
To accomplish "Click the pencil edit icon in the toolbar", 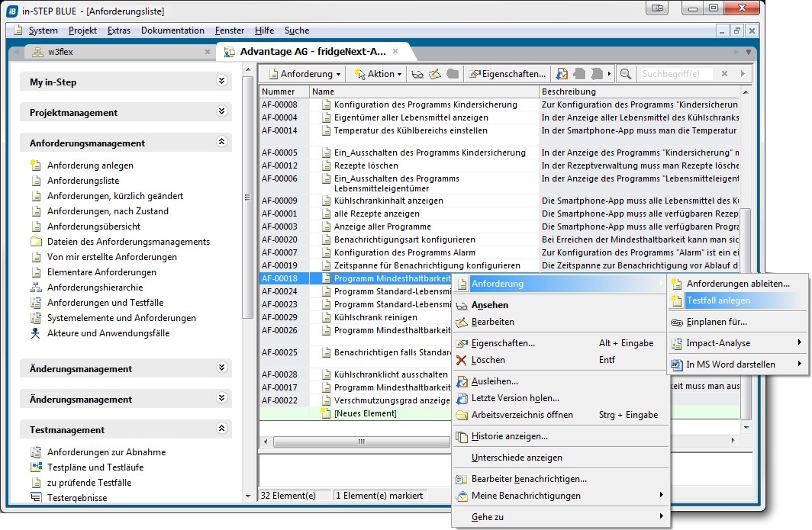I will click(434, 74).
